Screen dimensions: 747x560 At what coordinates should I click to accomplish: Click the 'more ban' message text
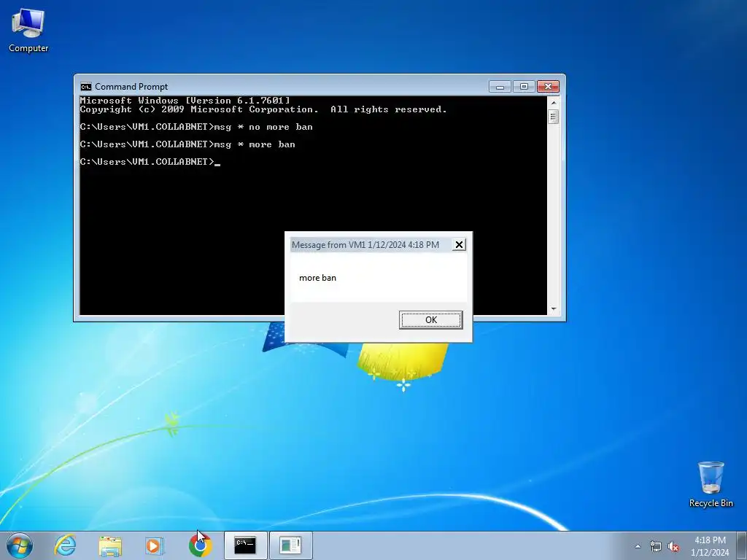[x=317, y=278]
